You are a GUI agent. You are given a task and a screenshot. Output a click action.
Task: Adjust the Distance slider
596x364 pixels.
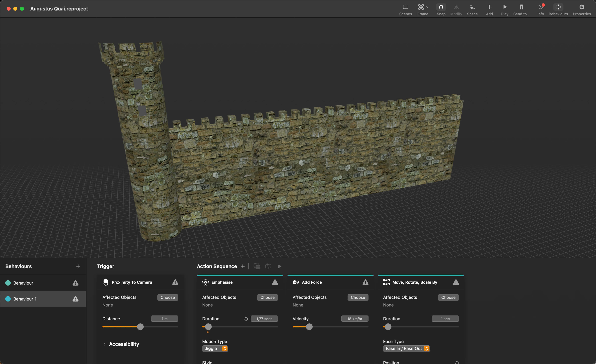140,327
